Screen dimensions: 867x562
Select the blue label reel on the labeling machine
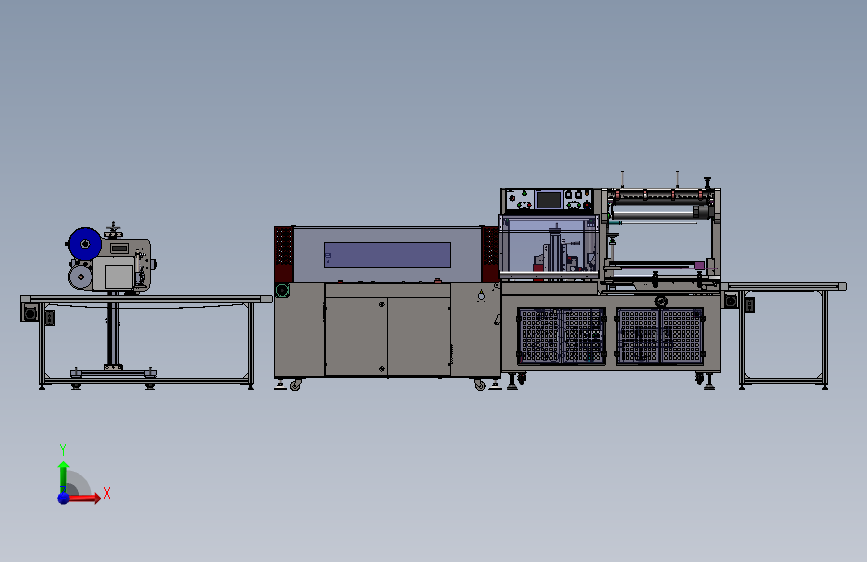85,243
